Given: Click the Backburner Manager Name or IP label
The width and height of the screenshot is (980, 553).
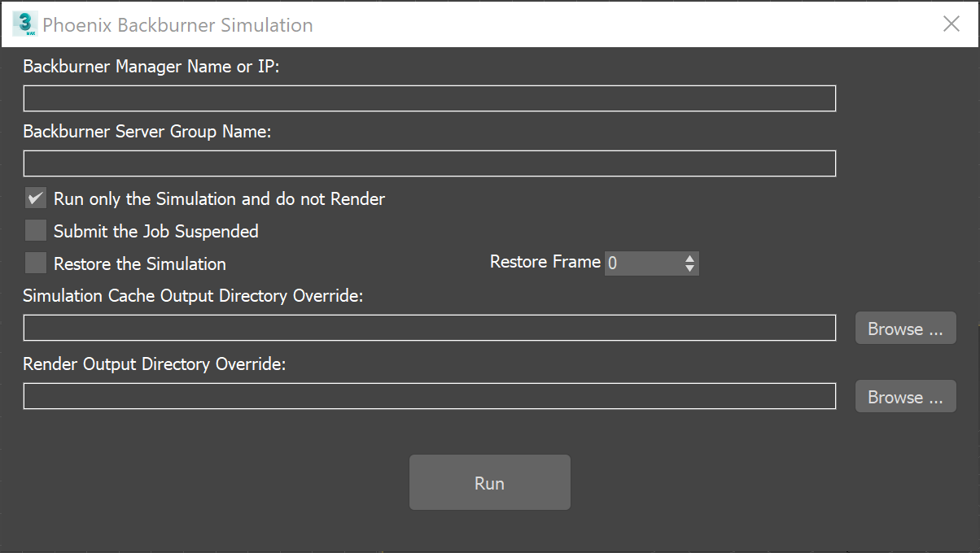Looking at the screenshot, I should (151, 67).
